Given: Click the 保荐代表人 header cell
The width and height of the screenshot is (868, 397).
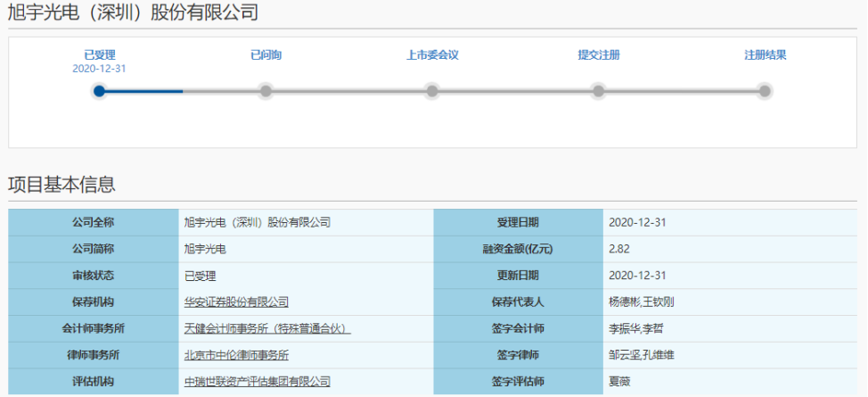Looking at the screenshot, I should [518, 302].
